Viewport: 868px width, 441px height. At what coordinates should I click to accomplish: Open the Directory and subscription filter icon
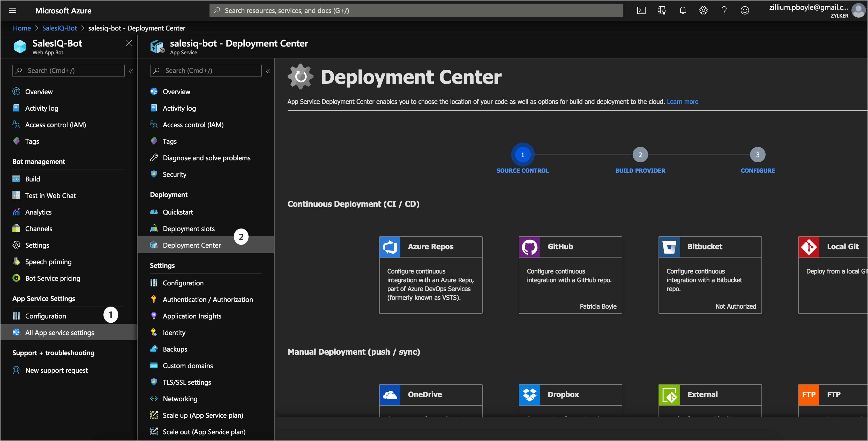[x=662, y=10]
